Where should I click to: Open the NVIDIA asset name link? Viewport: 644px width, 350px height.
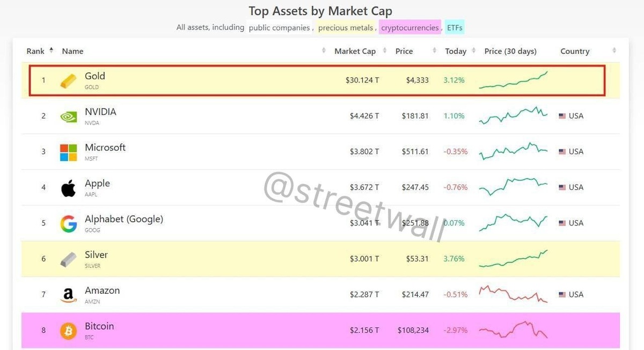(100, 112)
